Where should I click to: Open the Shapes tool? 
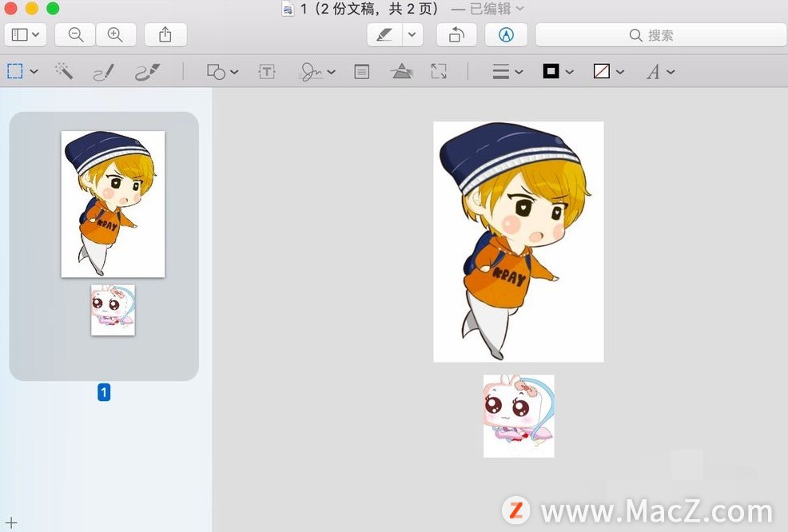pyautogui.click(x=216, y=72)
